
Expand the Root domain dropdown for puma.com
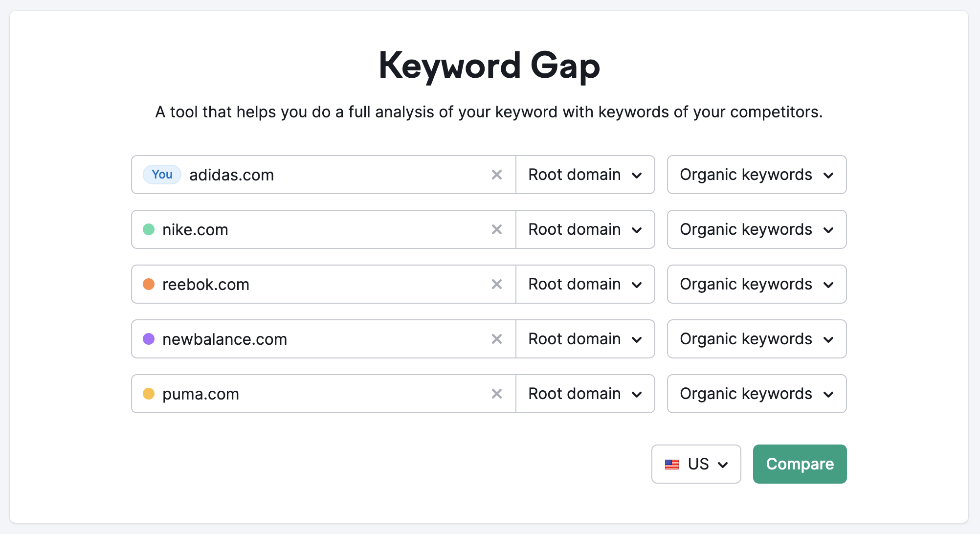[586, 393]
